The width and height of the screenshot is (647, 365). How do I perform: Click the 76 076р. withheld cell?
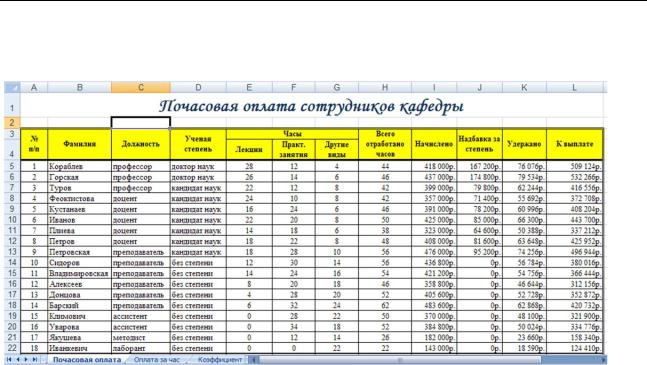(524, 166)
